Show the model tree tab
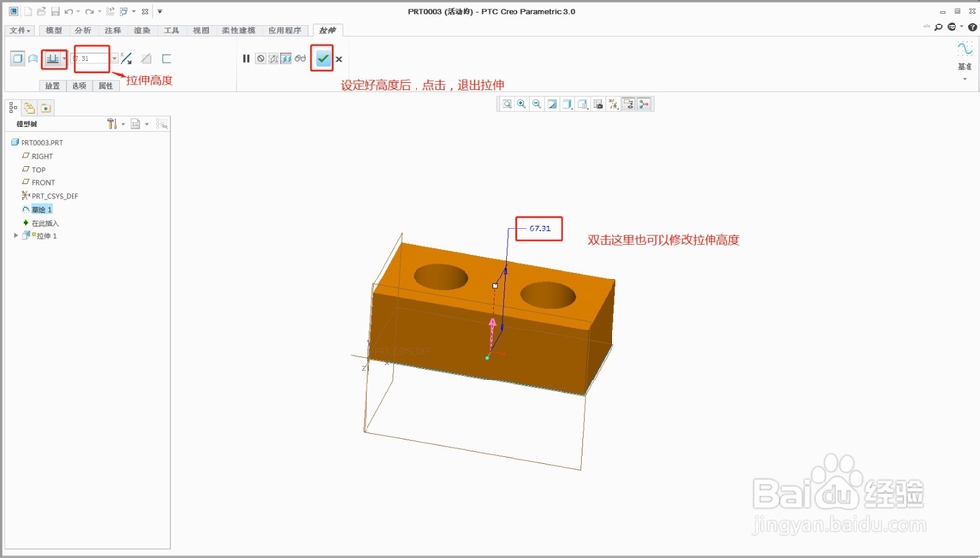Image resolution: width=980 pixels, height=558 pixels. click(x=13, y=108)
